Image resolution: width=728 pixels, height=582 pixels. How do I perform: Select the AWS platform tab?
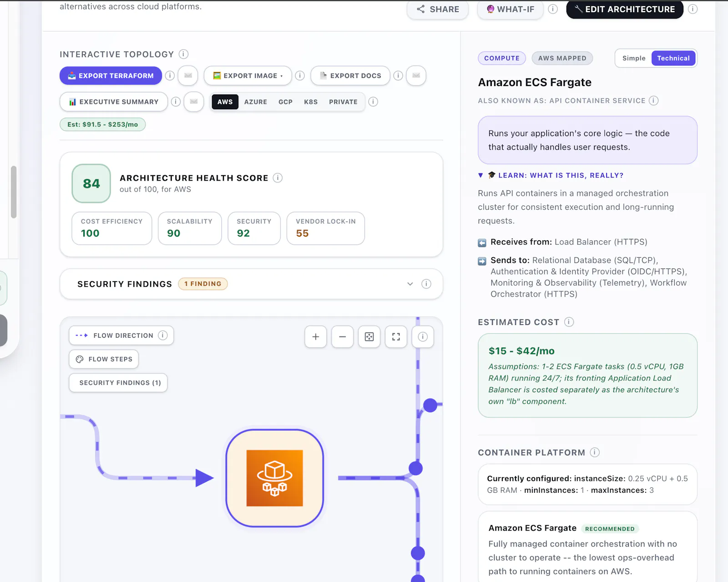tap(225, 102)
